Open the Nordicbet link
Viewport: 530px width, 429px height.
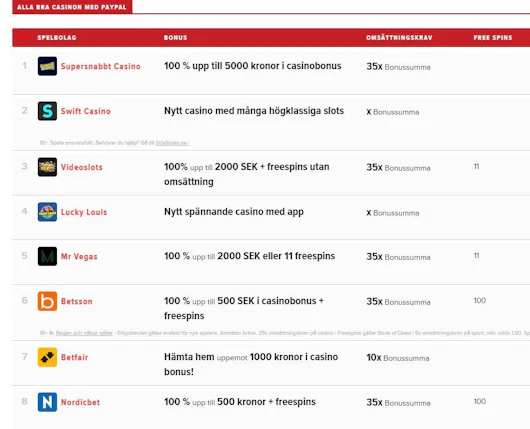80,402
